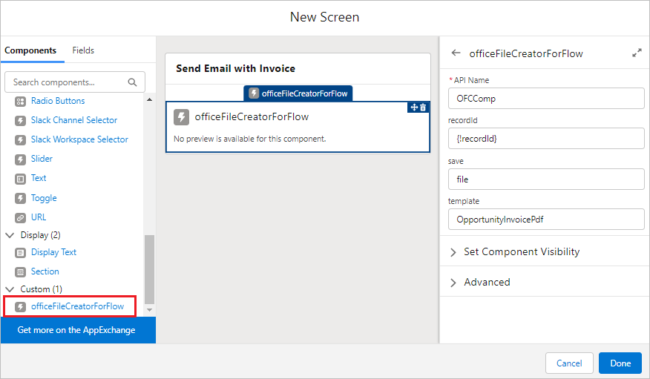Click the URL component icon
The width and height of the screenshot is (650, 379).
pyautogui.click(x=20, y=217)
